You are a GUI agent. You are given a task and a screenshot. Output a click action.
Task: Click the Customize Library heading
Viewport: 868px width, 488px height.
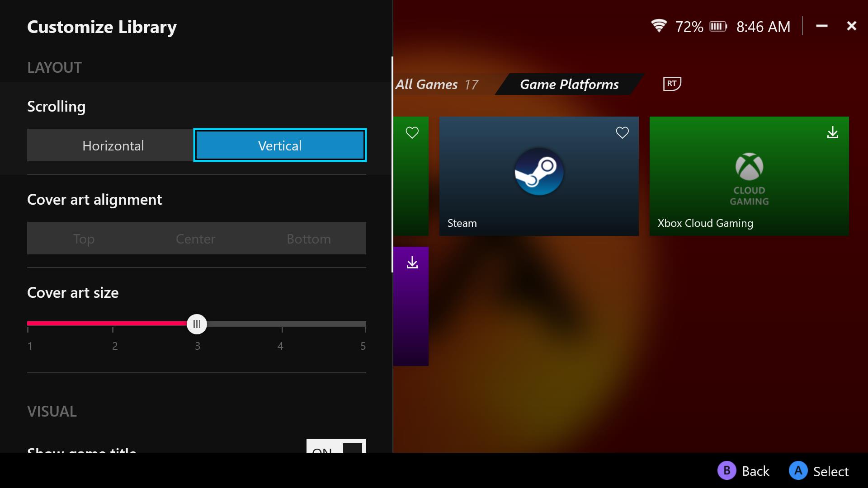tap(102, 27)
